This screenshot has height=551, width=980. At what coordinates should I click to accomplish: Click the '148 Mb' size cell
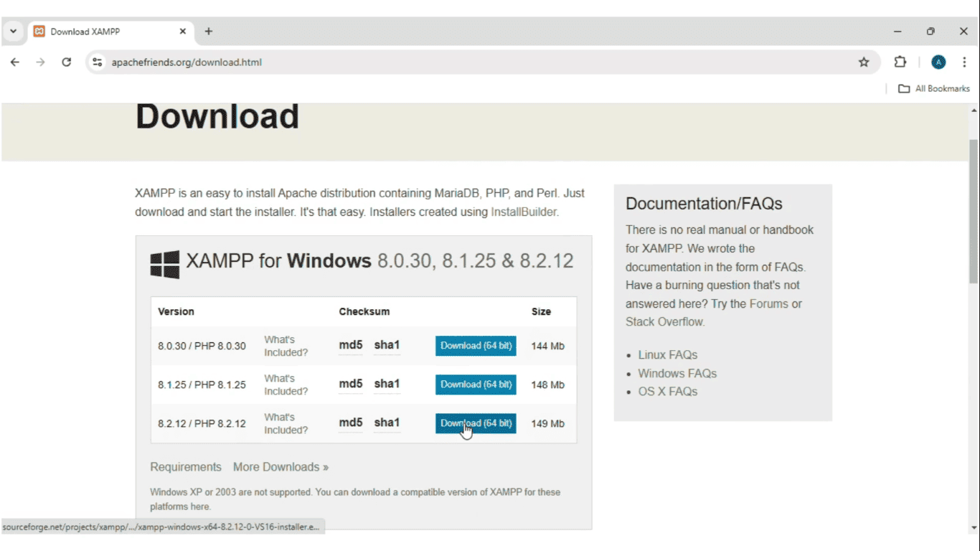pos(548,385)
